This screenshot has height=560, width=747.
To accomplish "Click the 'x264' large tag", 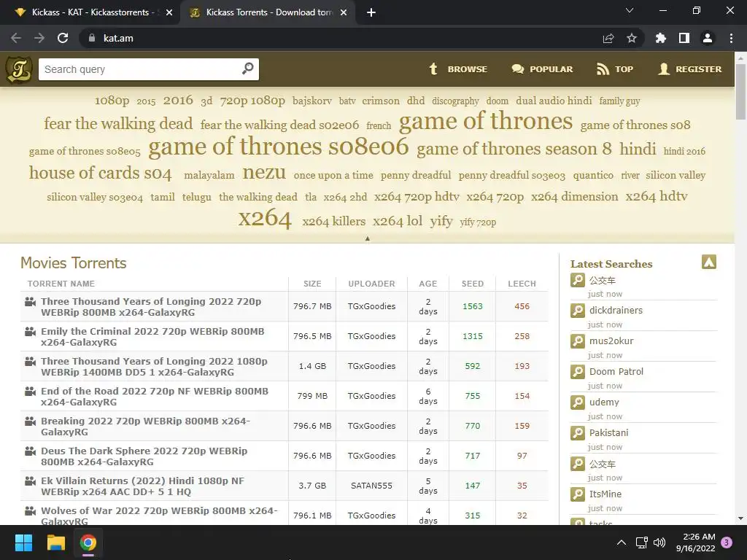I will [x=265, y=219].
